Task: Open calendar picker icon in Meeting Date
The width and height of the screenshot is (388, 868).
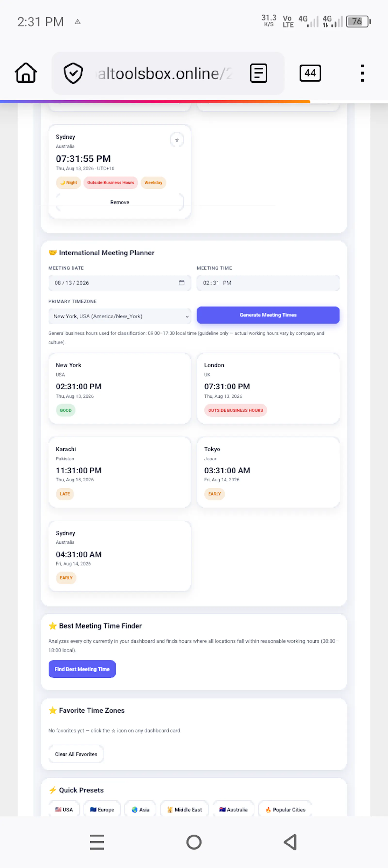Action: (181, 283)
